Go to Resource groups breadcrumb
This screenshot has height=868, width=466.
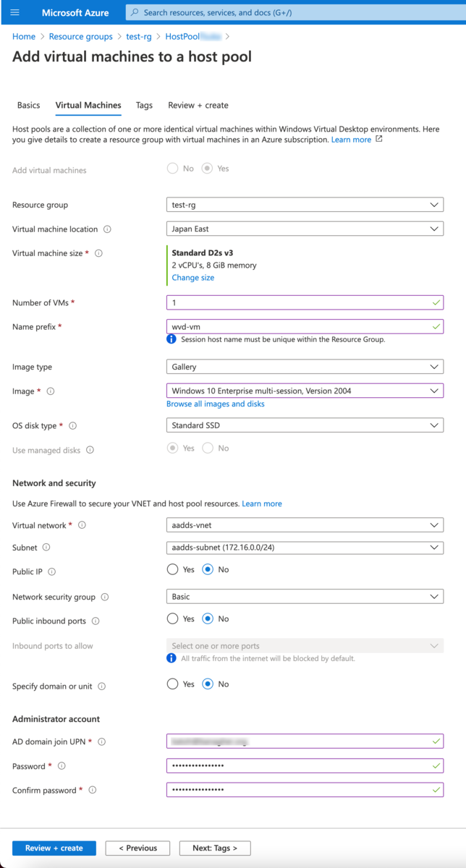tap(81, 36)
